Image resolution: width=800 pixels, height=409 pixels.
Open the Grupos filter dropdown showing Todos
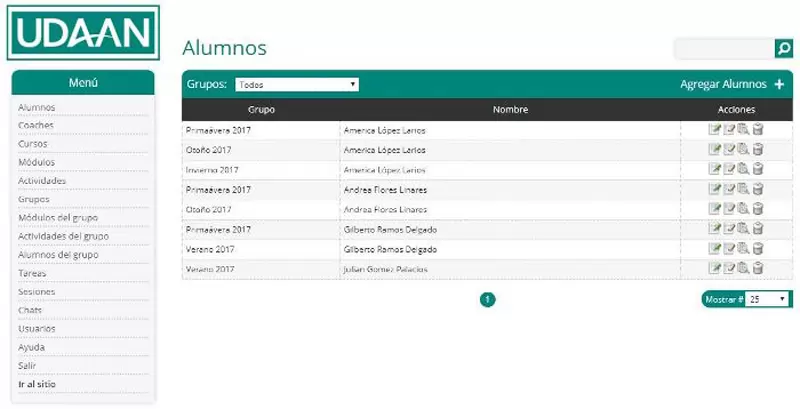(296, 85)
